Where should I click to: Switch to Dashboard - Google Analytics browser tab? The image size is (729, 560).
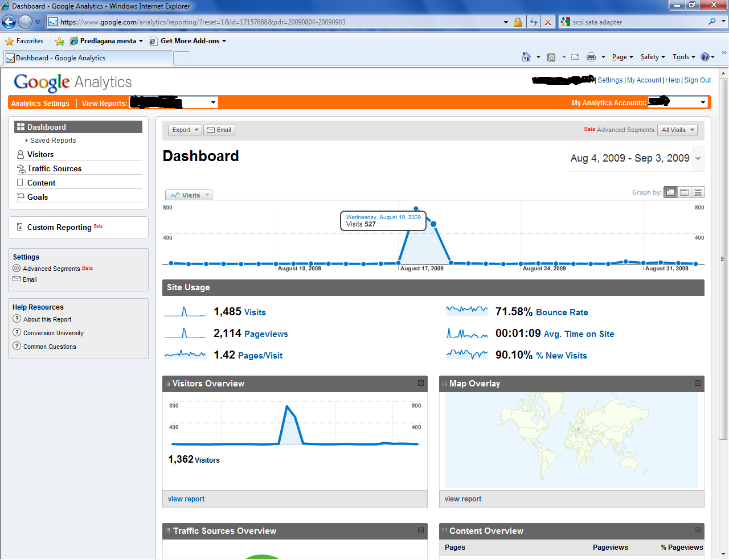[88, 58]
